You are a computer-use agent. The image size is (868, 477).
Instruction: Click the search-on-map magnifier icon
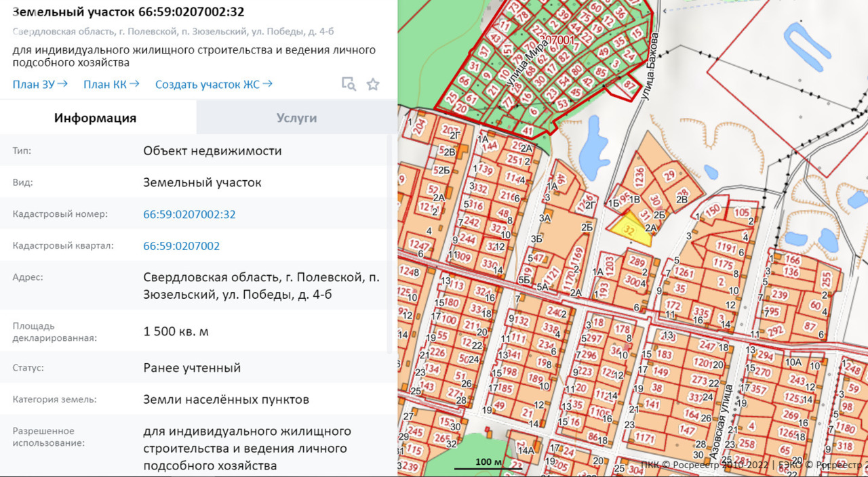point(349,84)
